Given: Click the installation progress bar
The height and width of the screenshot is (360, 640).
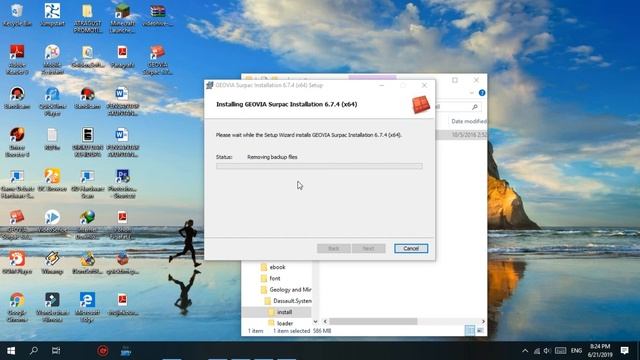Looking at the screenshot, I should pyautogui.click(x=319, y=166).
